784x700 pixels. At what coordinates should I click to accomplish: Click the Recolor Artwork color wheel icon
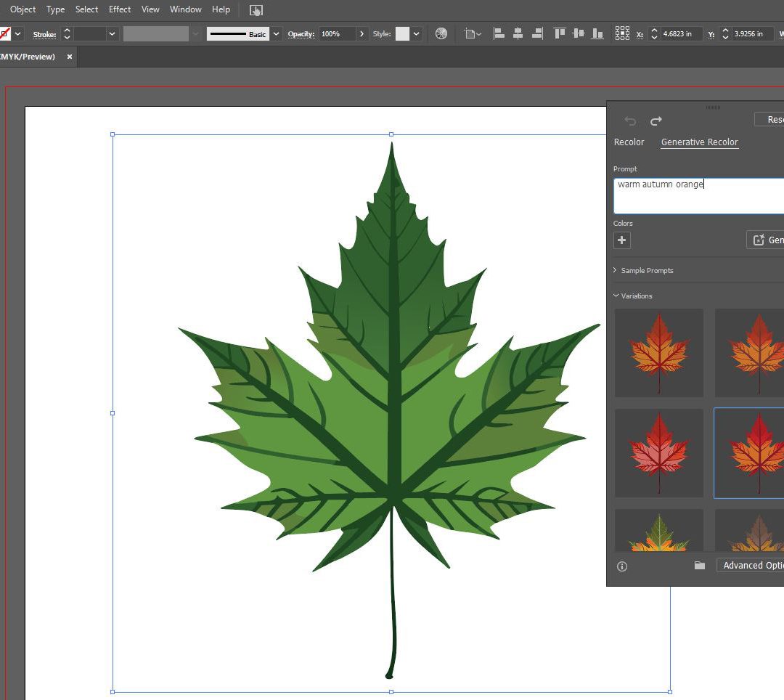click(x=441, y=33)
